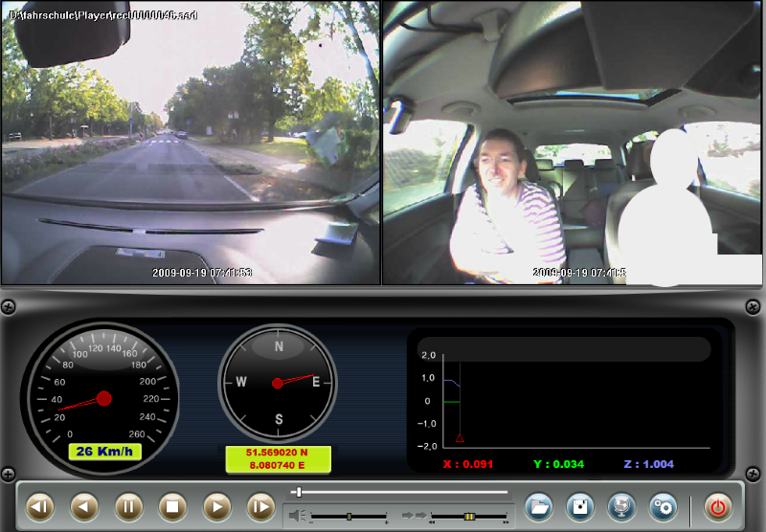Screen dimensions: 766x532
Task: Pause the video playback
Action: (129, 506)
